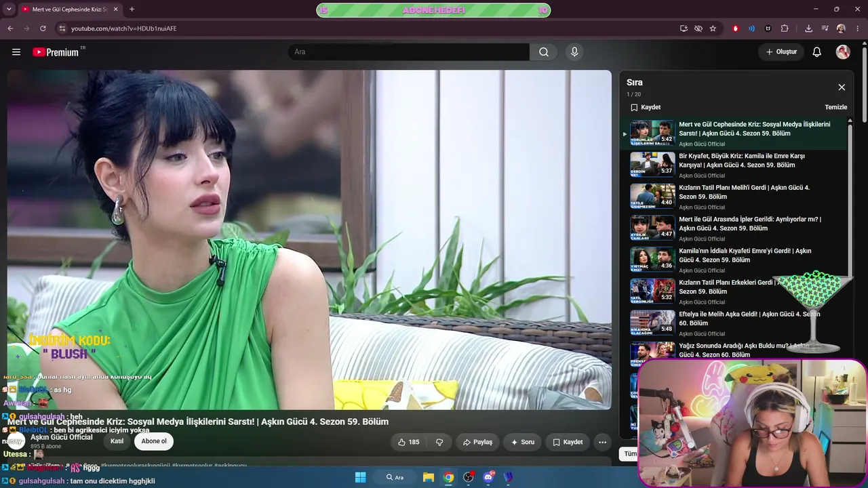Click the Soru ask button

pos(523,442)
